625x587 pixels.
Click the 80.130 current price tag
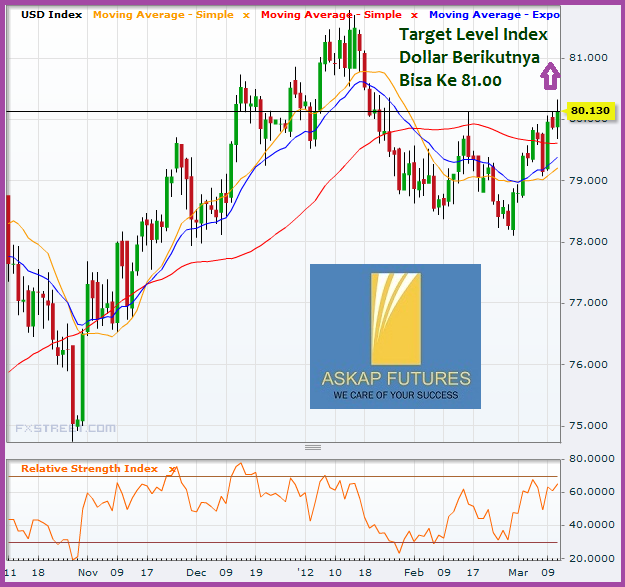589,110
